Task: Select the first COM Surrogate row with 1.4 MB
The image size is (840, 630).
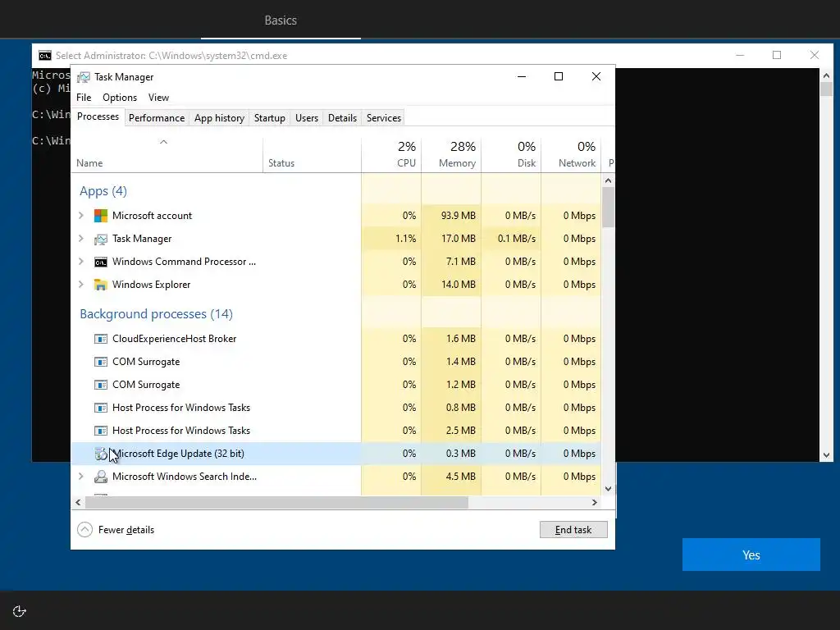Action: click(x=336, y=362)
